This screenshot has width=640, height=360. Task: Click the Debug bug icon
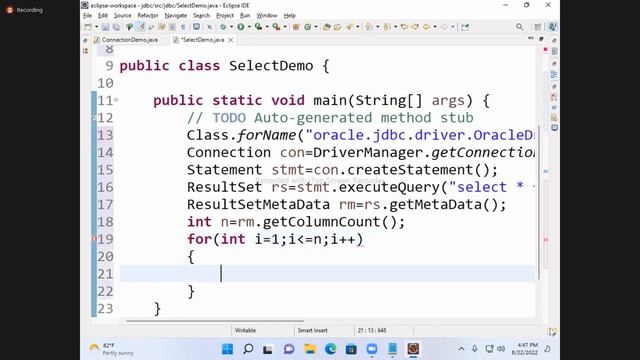(223, 27)
